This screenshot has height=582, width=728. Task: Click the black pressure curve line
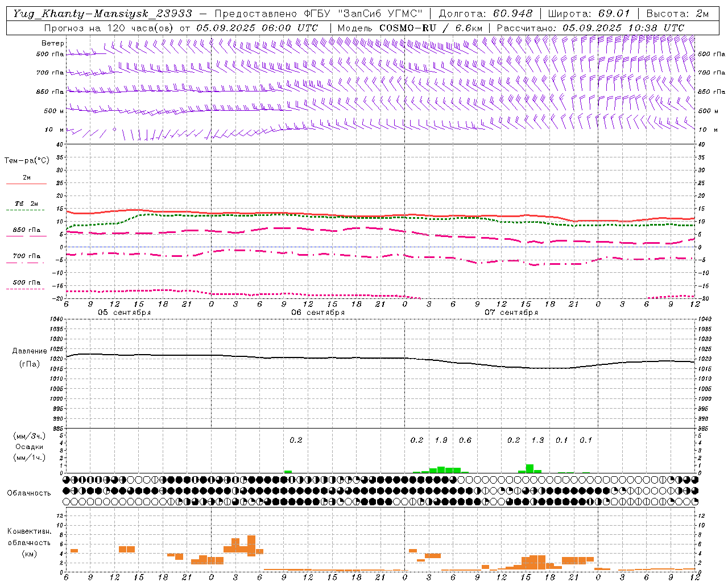[x=380, y=357]
